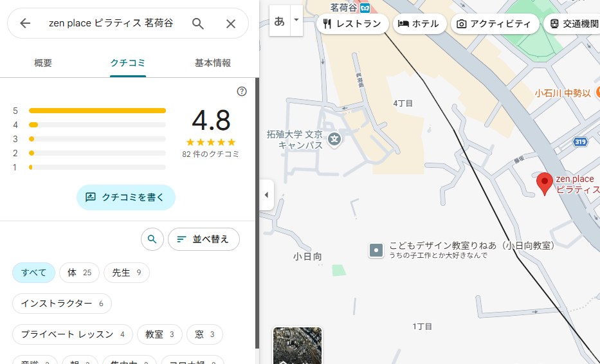Screen dimensions: 600x364
Task: Open the review help question mark icon
Action: [242, 91]
